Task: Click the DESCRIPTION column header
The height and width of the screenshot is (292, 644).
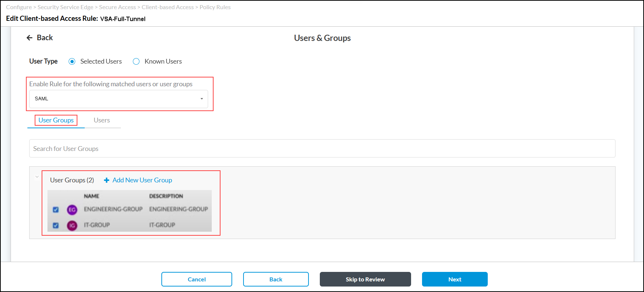Action: 166,196
